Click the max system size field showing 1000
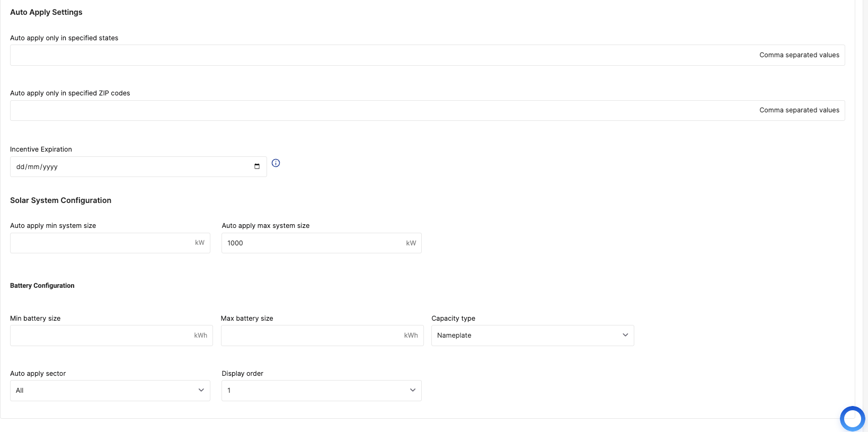The image size is (868, 432). coord(322,243)
